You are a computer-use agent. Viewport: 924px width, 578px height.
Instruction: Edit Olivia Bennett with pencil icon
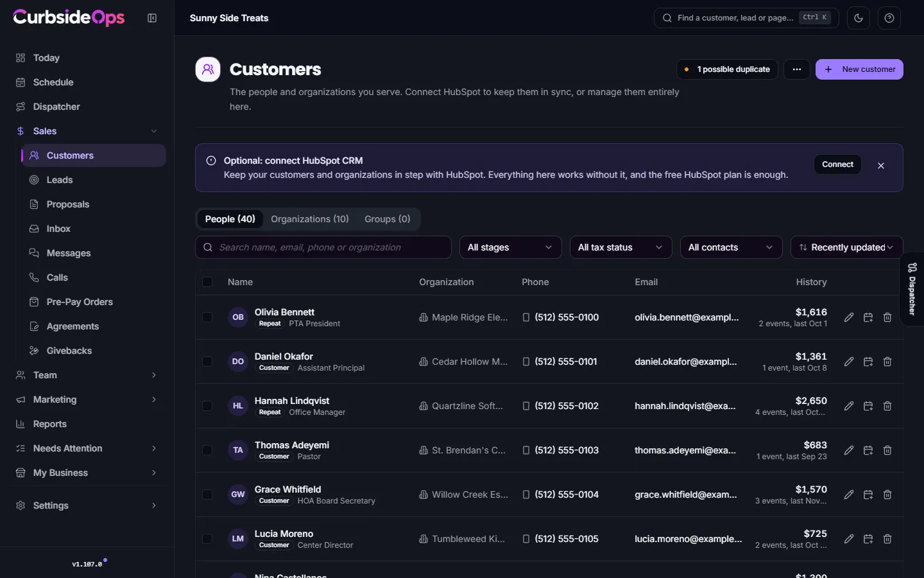tap(849, 317)
